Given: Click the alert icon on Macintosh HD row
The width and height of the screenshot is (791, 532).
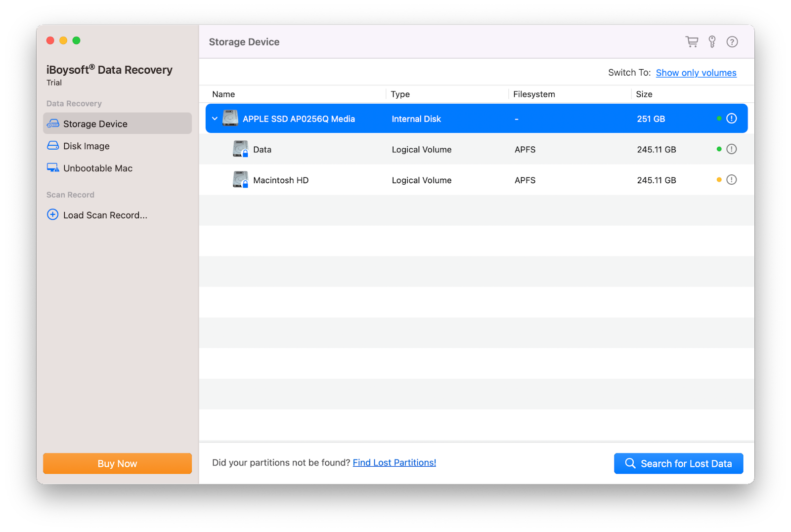Looking at the screenshot, I should coord(732,180).
